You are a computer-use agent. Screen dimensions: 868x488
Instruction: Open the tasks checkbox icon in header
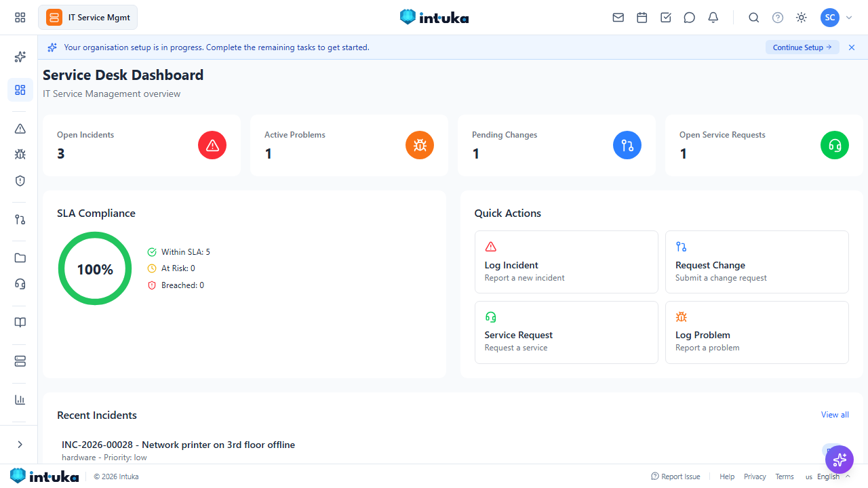[x=666, y=18]
